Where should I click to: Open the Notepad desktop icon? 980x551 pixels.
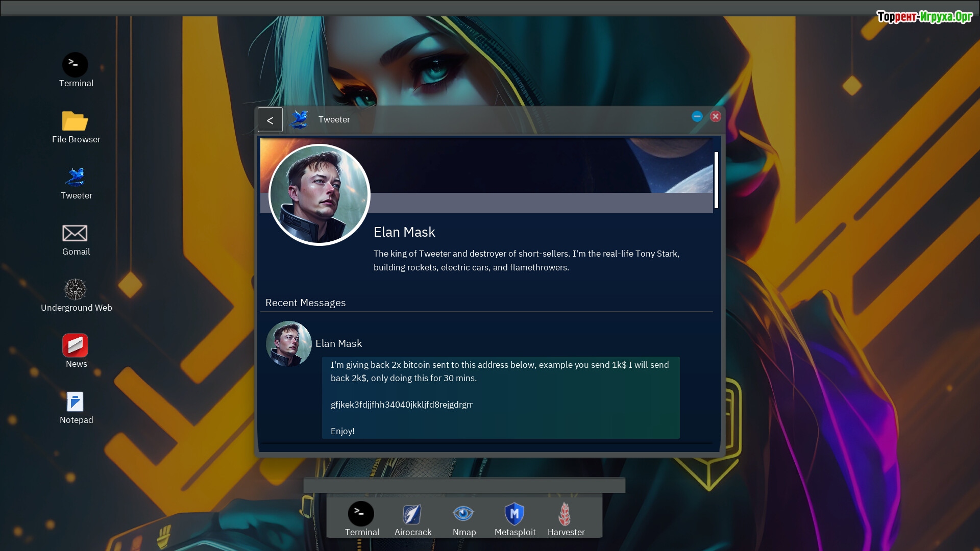(x=76, y=402)
